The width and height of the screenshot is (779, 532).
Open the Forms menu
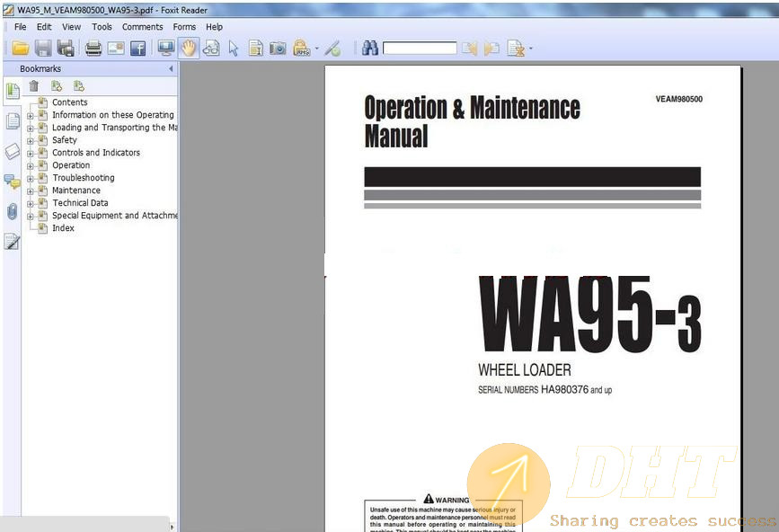(x=184, y=27)
